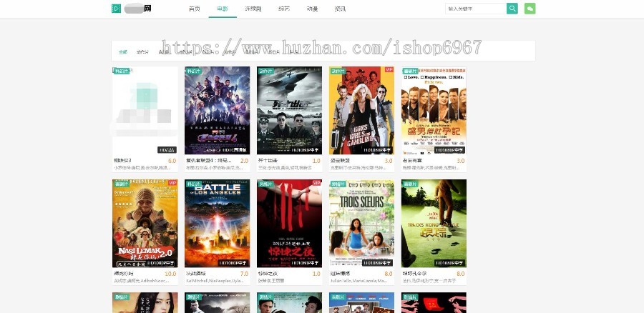Click the title under Guns Girls Gambling poster

340,160
